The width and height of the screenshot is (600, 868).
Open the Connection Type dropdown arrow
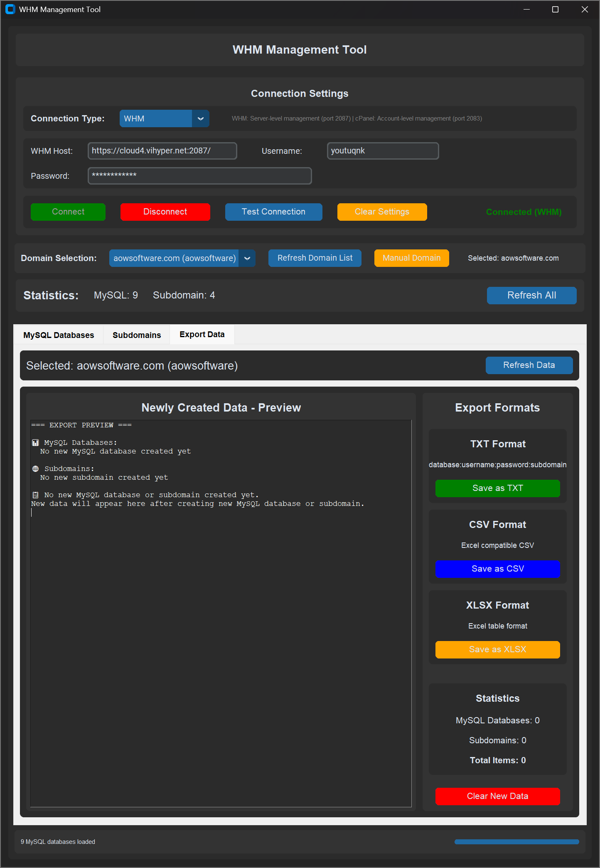201,118
